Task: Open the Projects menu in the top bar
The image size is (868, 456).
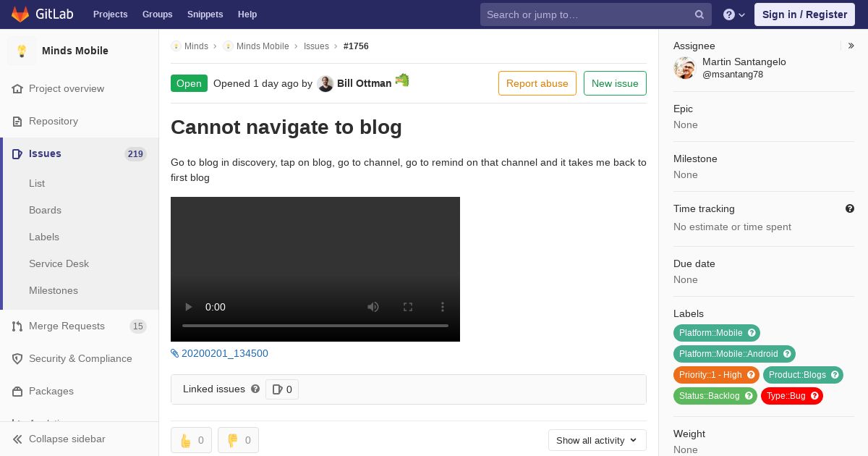Action: tap(111, 14)
